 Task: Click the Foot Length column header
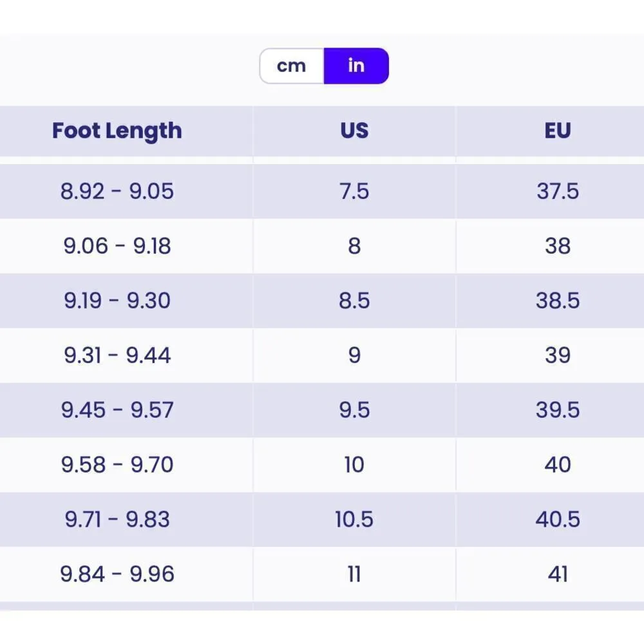pos(117,131)
